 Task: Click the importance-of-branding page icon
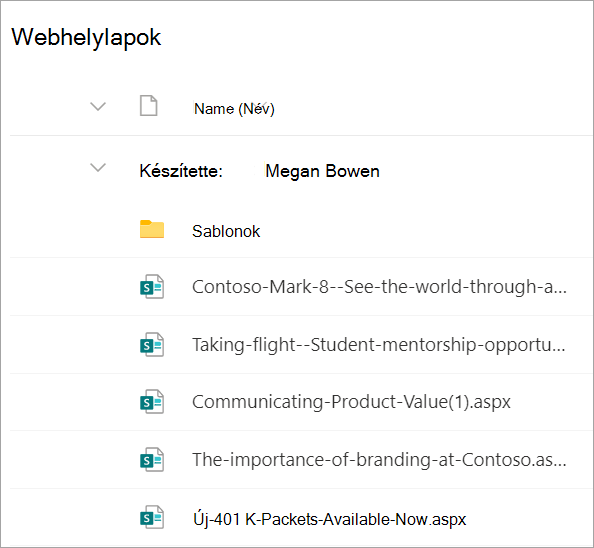click(x=152, y=460)
